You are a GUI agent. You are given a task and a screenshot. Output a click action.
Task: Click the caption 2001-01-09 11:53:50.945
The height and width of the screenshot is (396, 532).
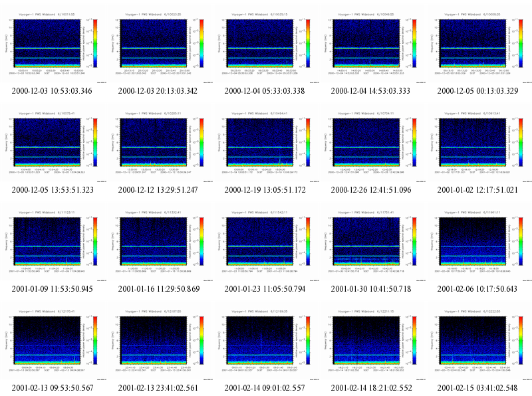[53, 289]
